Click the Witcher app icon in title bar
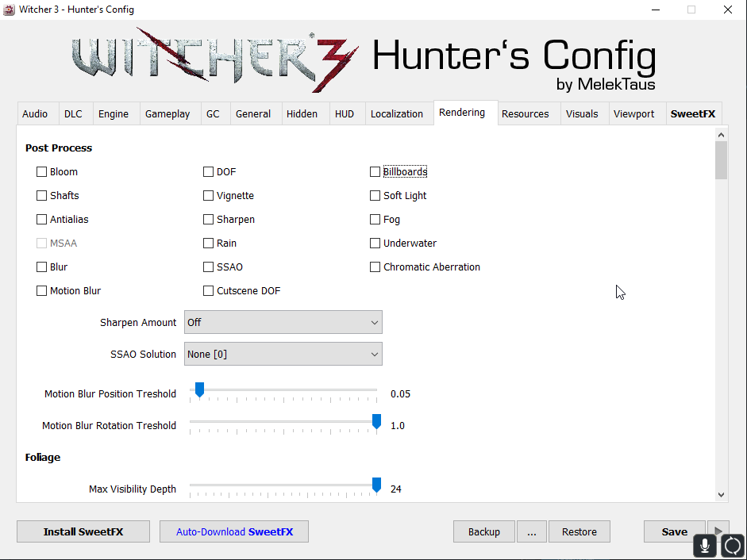This screenshot has width=747, height=560. pos(9,10)
